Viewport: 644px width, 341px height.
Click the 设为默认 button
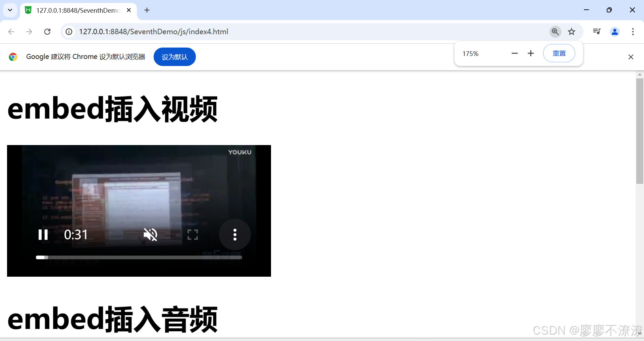click(174, 57)
